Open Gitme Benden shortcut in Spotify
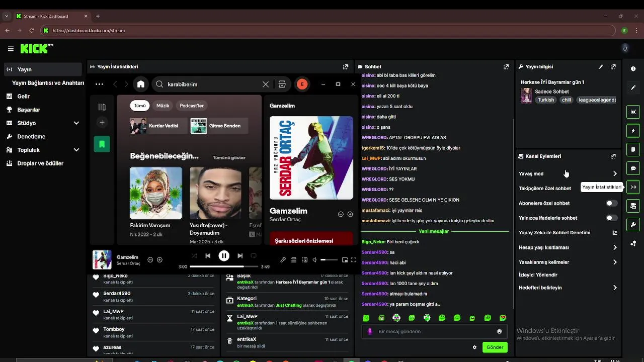Image resolution: width=644 pixels, height=362 pixels. [x=219, y=126]
